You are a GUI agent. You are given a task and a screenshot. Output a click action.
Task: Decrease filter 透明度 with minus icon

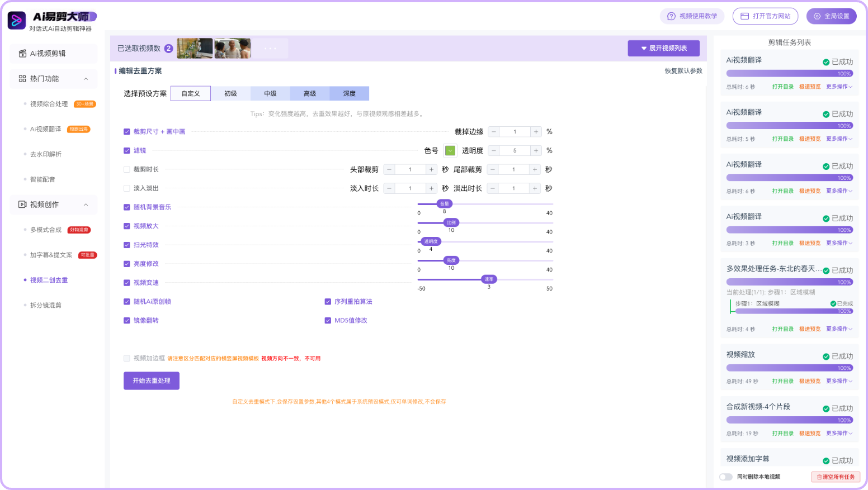point(494,151)
